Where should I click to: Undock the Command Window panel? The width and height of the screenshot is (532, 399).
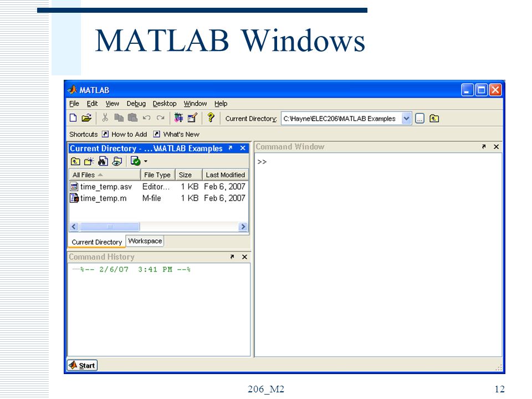(484, 146)
